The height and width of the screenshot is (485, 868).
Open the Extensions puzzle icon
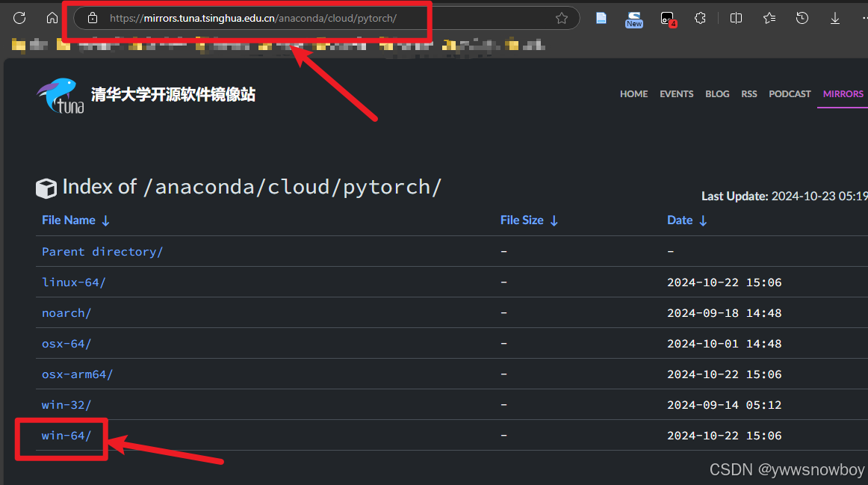point(700,18)
